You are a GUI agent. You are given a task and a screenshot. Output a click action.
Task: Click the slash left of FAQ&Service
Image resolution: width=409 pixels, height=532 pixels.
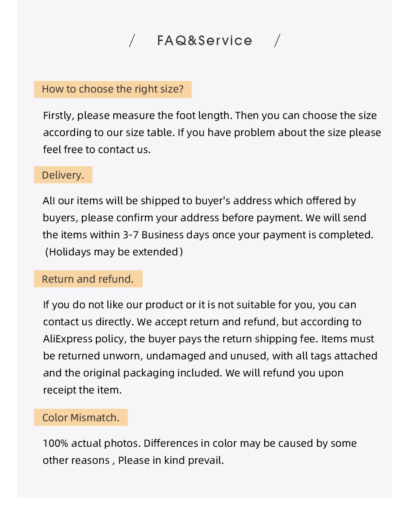pyautogui.click(x=132, y=40)
